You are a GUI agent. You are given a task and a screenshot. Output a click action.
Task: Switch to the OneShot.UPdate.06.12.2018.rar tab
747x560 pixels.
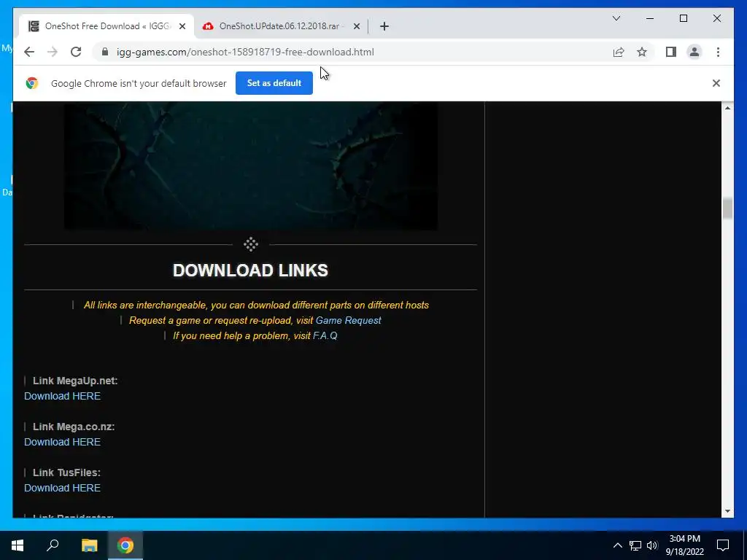[x=281, y=26]
